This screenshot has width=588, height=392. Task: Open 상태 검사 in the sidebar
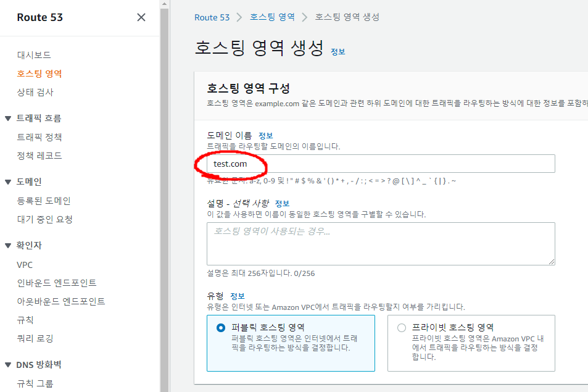pyautogui.click(x=35, y=92)
